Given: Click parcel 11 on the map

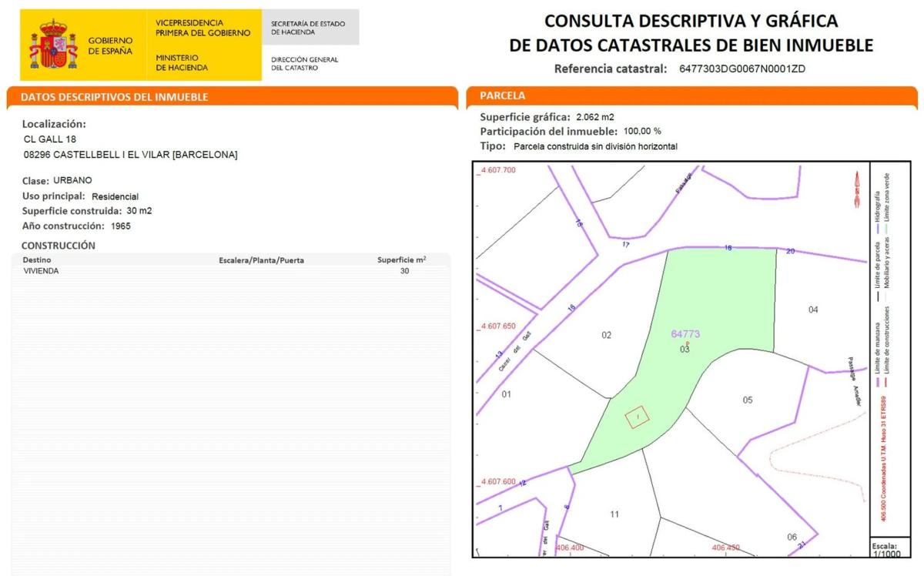Looking at the screenshot, I should (614, 514).
